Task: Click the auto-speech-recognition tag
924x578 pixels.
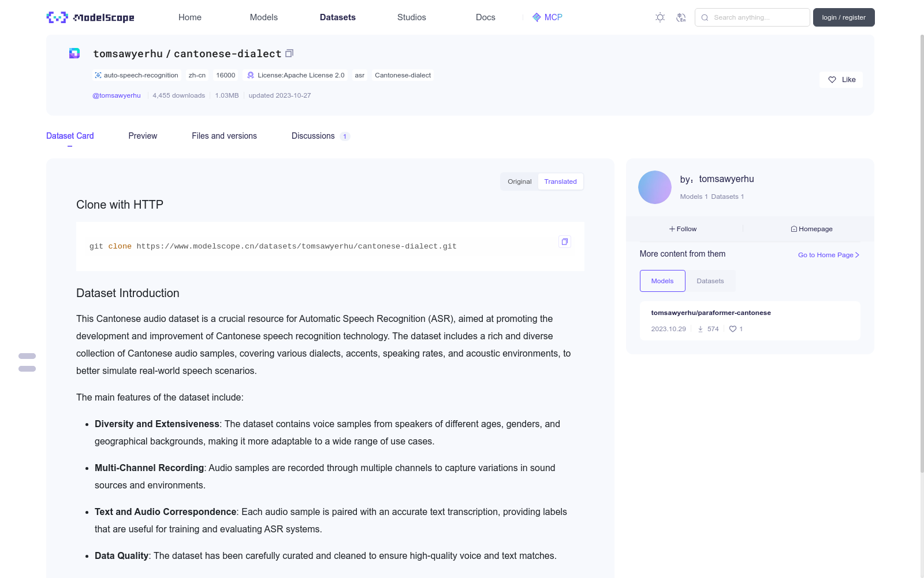Action: pos(137,75)
